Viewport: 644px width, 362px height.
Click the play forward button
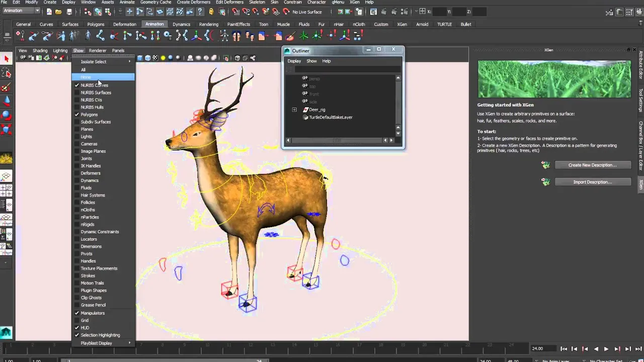coord(606,349)
